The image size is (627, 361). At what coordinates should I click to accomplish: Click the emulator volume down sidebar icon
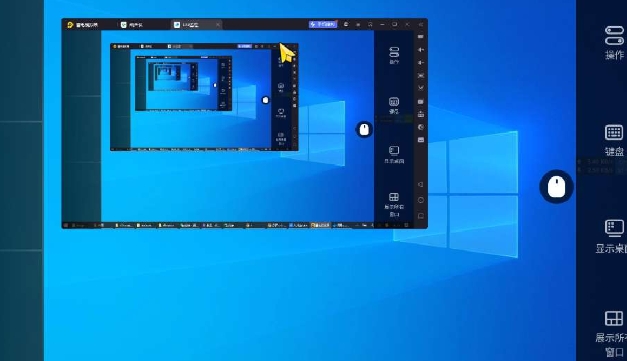click(421, 63)
